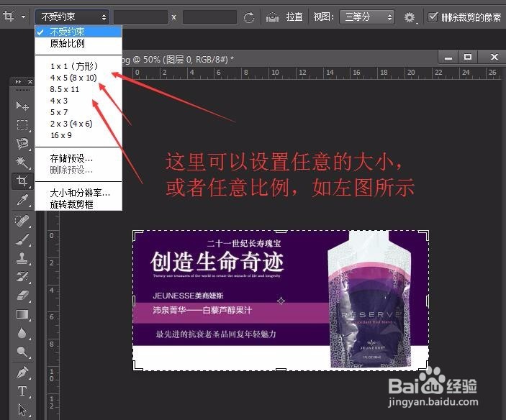Collapse toolbox with double-arrow icon

click(x=18, y=81)
